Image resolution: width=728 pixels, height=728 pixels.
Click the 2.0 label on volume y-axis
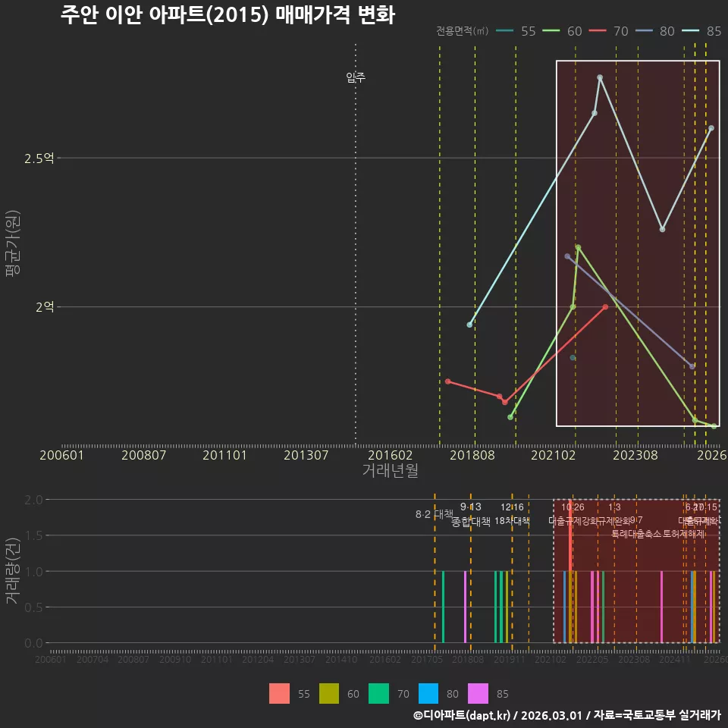click(33, 500)
